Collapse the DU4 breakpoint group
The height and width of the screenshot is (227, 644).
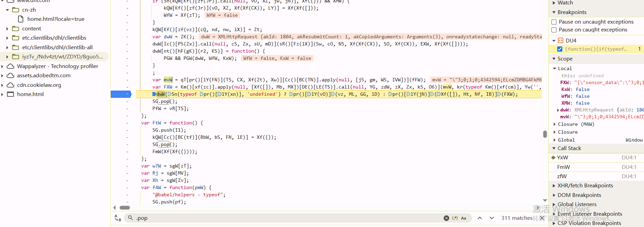(554, 41)
